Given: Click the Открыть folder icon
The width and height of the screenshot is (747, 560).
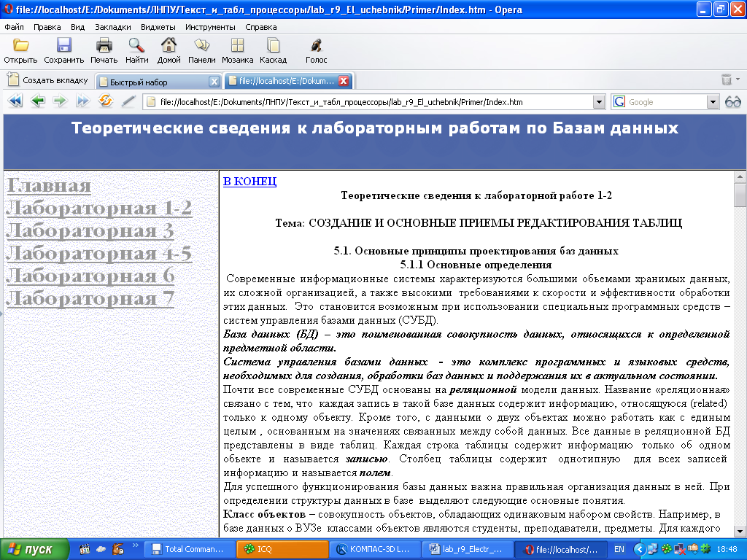Looking at the screenshot, I should (20, 46).
